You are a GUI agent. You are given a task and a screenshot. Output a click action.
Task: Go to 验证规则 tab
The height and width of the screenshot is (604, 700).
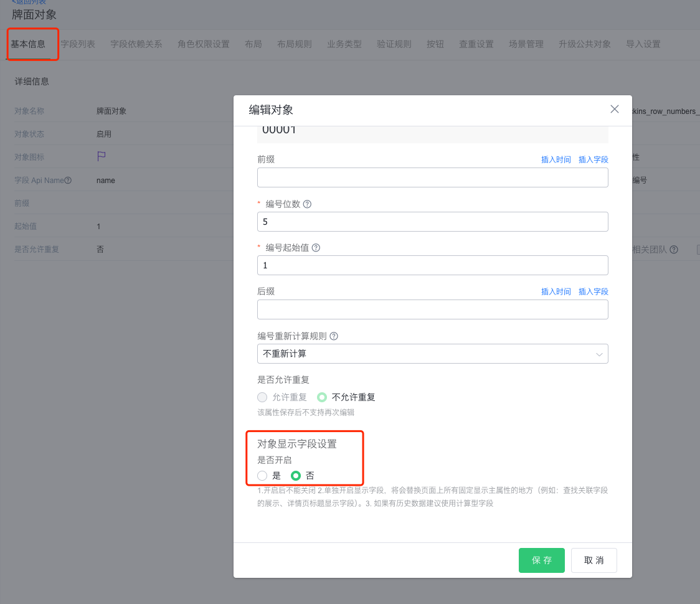[394, 44]
